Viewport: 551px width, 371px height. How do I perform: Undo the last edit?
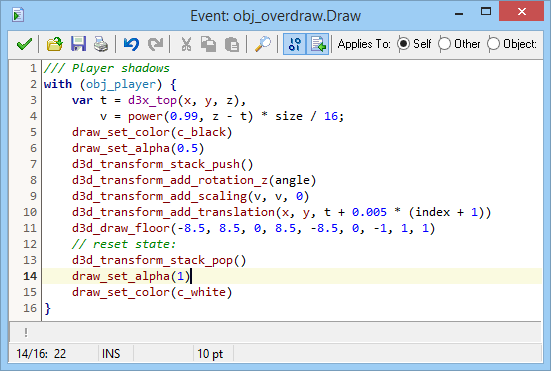point(131,44)
